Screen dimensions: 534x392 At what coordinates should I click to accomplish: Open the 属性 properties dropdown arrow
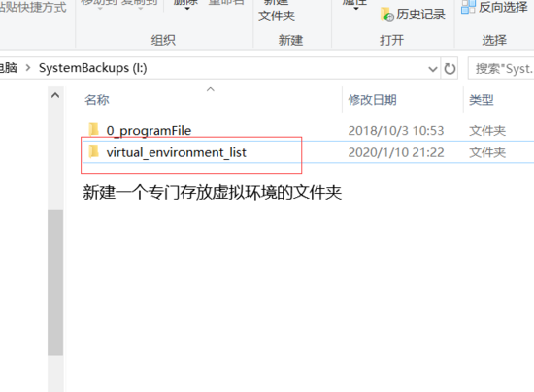coord(356,8)
